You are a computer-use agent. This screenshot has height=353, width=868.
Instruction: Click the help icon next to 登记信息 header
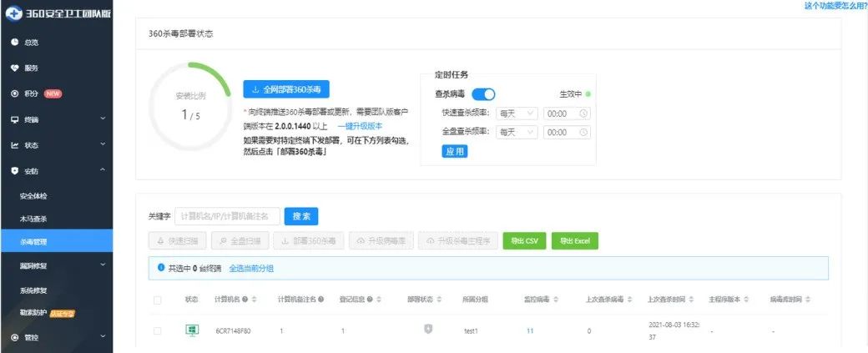[370, 300]
